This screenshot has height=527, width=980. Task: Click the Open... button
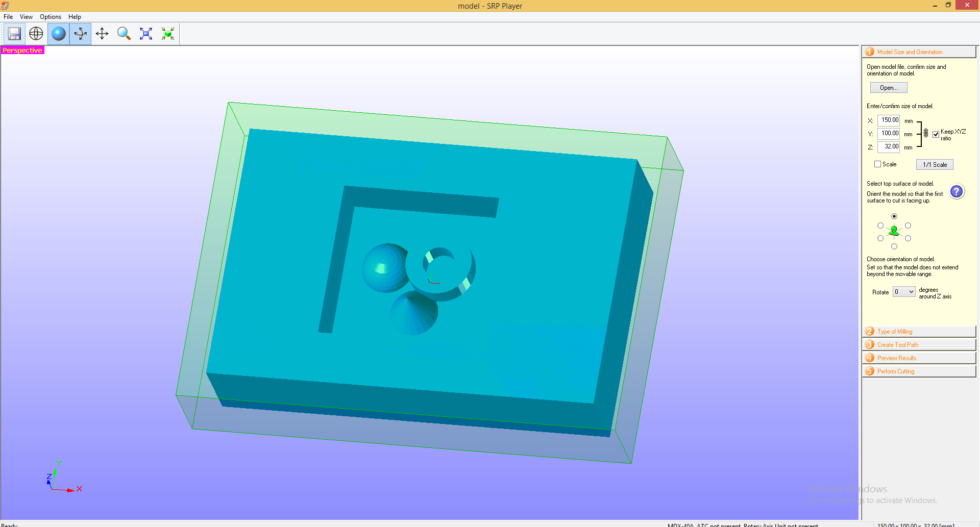(x=889, y=88)
